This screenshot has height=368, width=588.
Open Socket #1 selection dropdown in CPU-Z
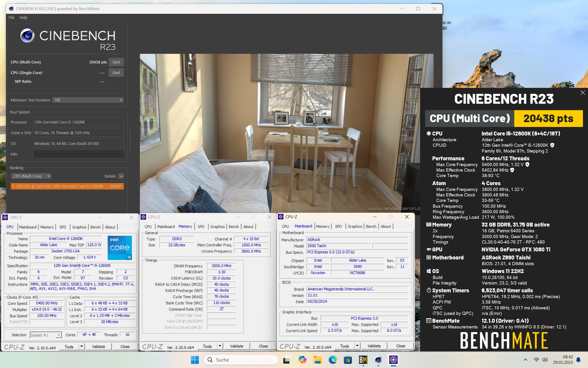(x=46, y=335)
